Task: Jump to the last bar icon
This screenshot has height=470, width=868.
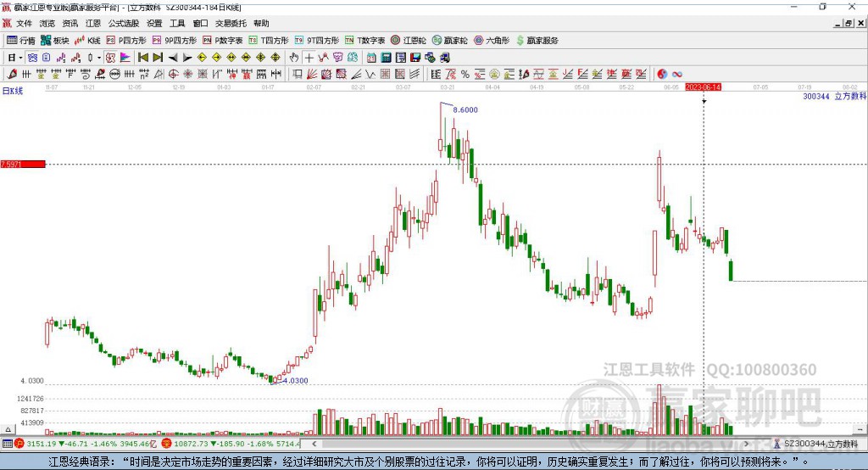Action: (158, 57)
